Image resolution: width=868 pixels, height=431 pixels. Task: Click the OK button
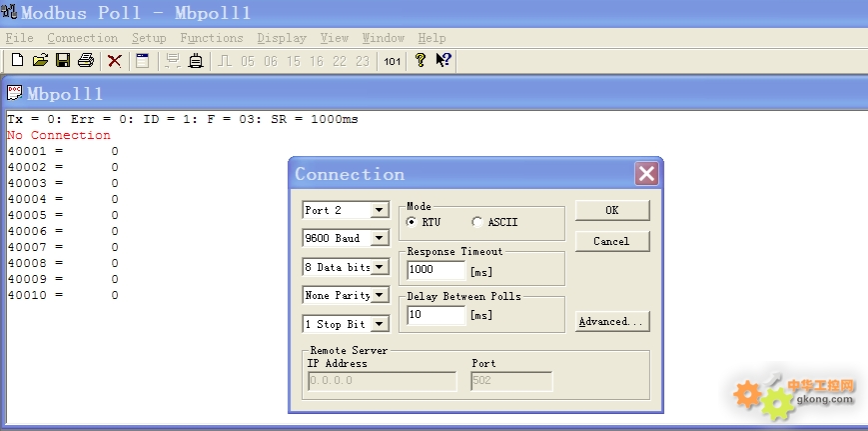[612, 210]
